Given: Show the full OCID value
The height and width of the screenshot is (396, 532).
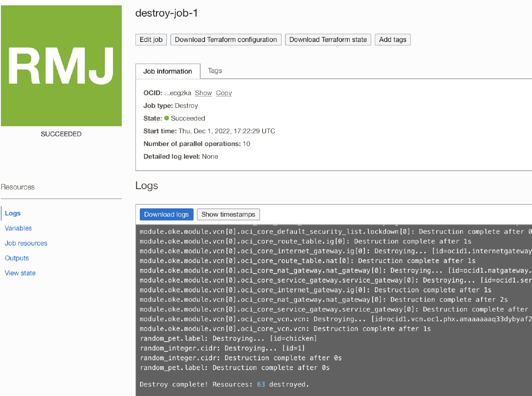Looking at the screenshot, I should click(203, 93).
